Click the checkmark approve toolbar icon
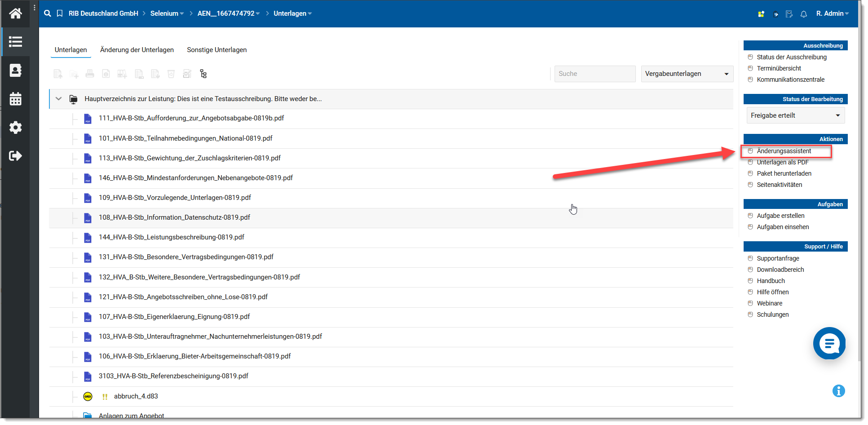The image size is (868, 425). [187, 74]
